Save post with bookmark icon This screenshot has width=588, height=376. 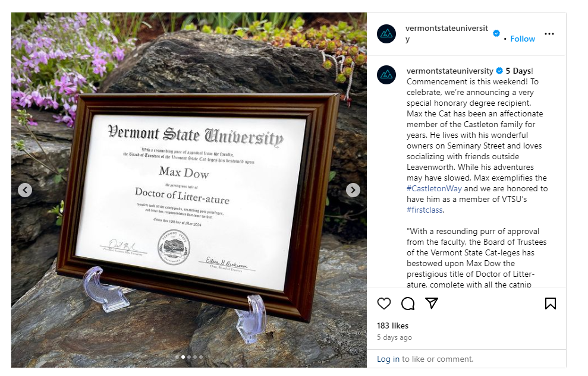coord(550,304)
